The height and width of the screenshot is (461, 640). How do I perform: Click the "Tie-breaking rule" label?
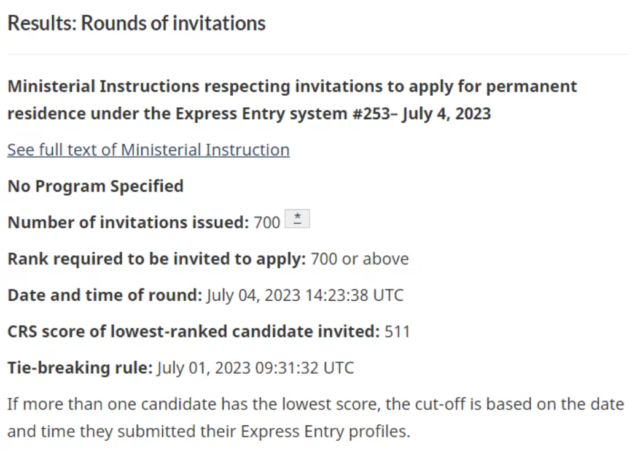[x=79, y=367]
